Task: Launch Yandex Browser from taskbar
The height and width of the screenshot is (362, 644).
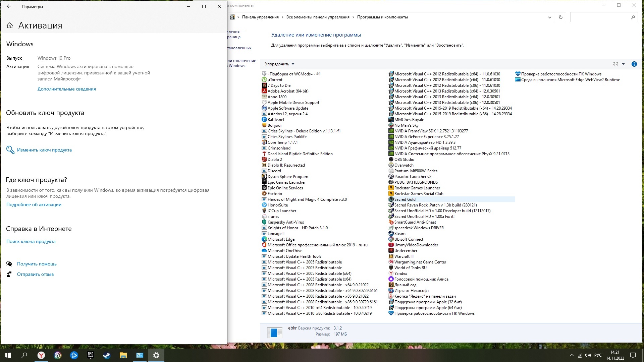Action: coord(41,355)
